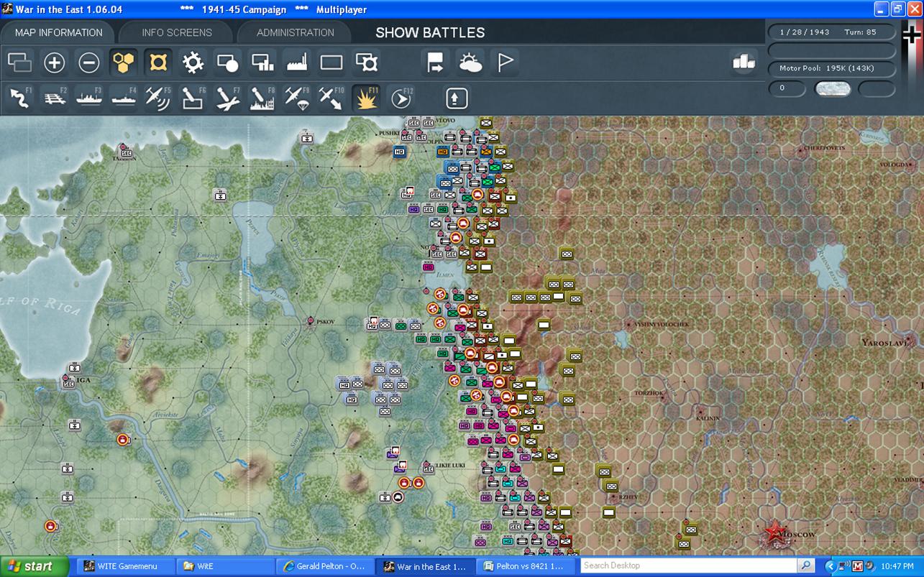Open the ADMINISTRATION tab
924x577 pixels.
(296, 32)
